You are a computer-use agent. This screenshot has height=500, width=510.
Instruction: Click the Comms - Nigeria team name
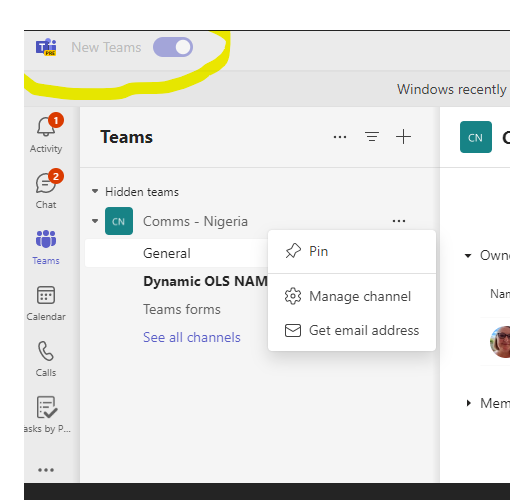click(195, 221)
